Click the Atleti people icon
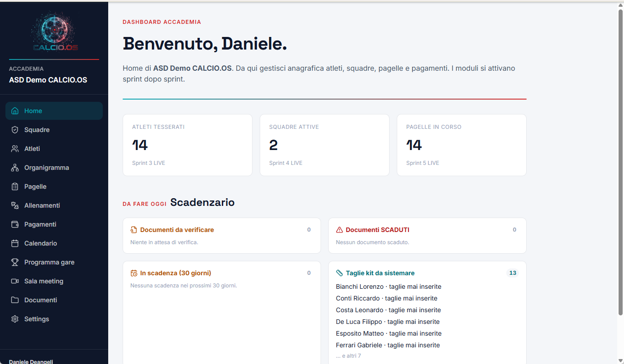Image resolution: width=624 pixels, height=364 pixels. (x=15, y=149)
